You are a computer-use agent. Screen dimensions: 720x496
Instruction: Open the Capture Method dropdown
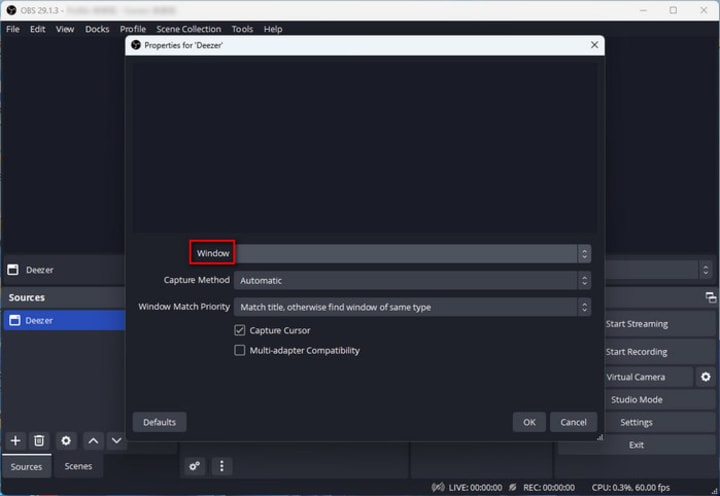point(412,280)
